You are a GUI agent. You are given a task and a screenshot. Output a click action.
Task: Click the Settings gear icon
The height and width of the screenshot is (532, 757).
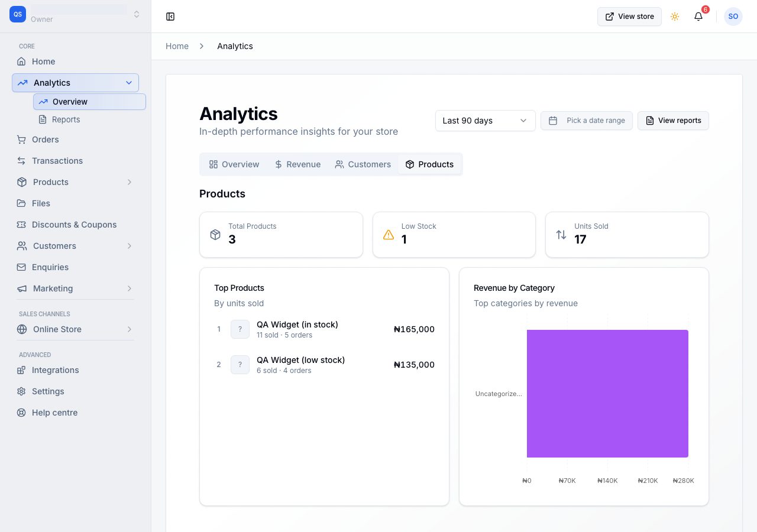pos(21,391)
